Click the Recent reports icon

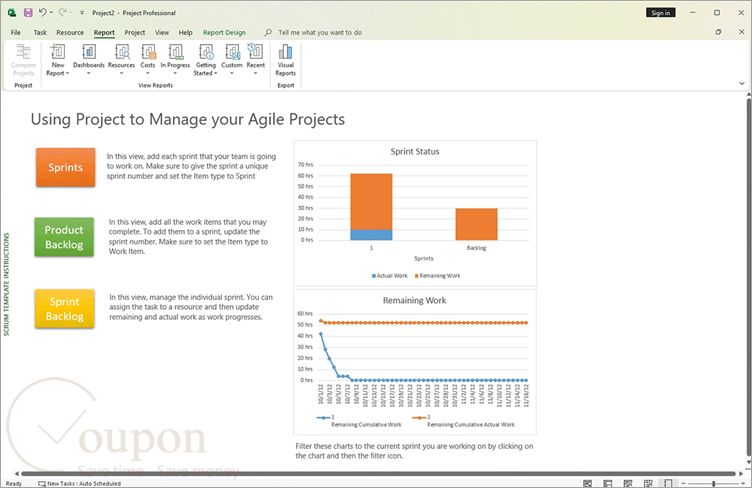(x=256, y=52)
